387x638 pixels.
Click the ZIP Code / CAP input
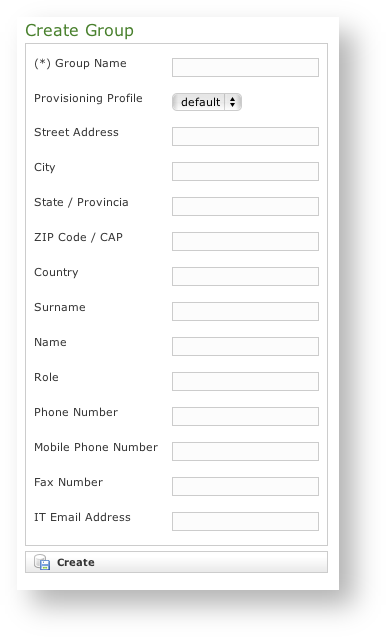tap(245, 241)
